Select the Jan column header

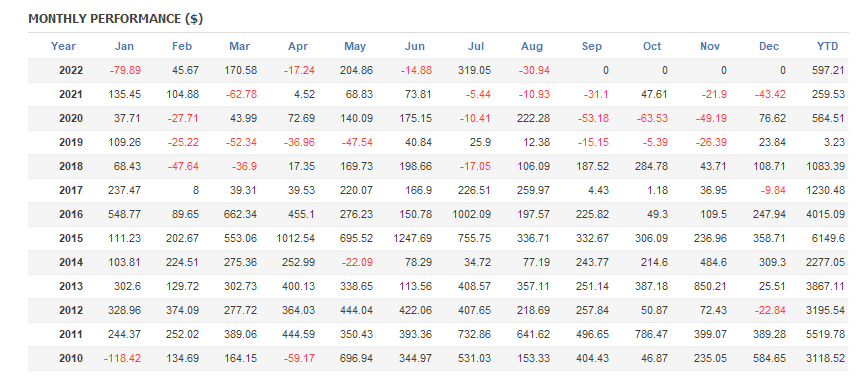pyautogui.click(x=125, y=47)
